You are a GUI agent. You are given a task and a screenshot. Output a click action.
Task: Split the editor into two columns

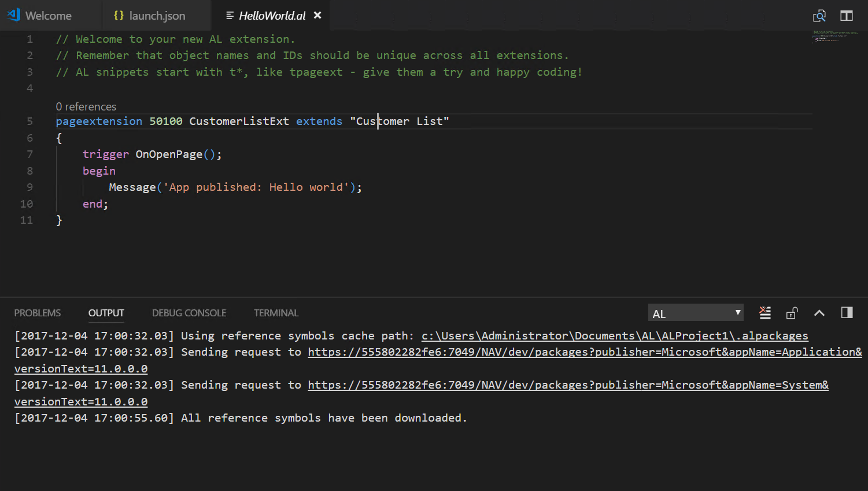tap(846, 16)
